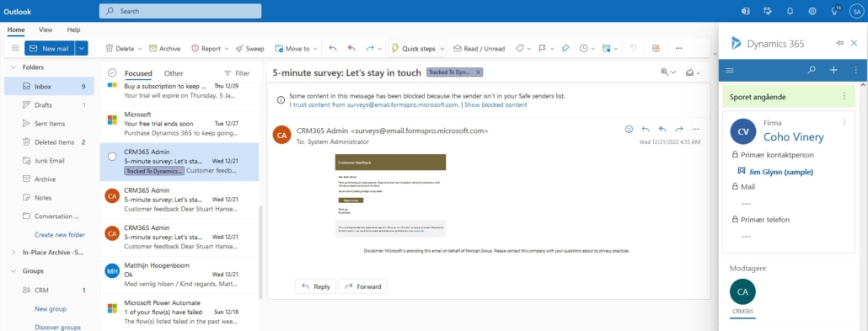Collapse the Groups section
The image size is (868, 331).
[13, 271]
